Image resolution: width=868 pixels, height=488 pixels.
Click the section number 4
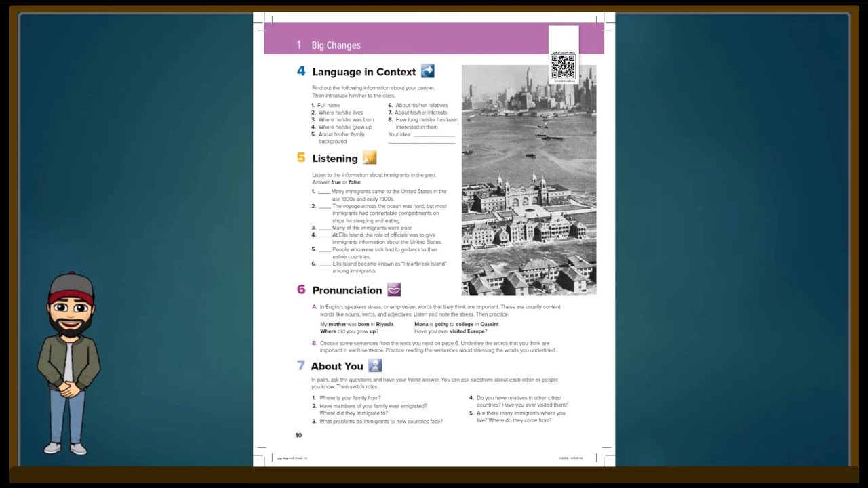tap(301, 71)
